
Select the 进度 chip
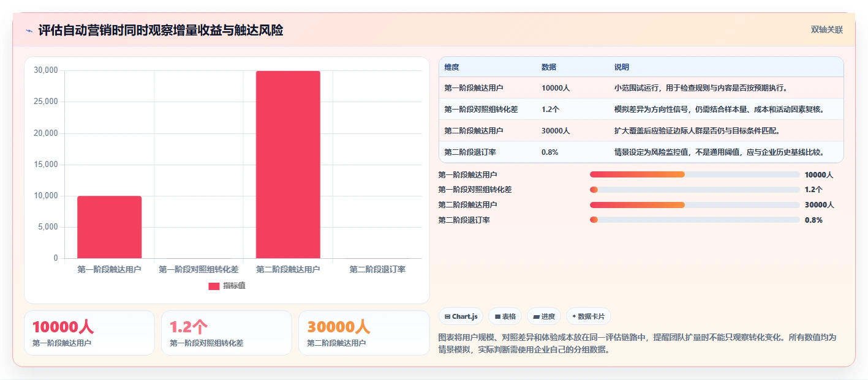pos(544,316)
